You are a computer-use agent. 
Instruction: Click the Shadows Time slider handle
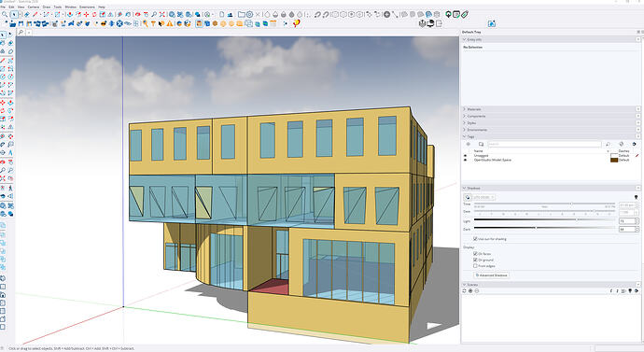tap(571, 204)
